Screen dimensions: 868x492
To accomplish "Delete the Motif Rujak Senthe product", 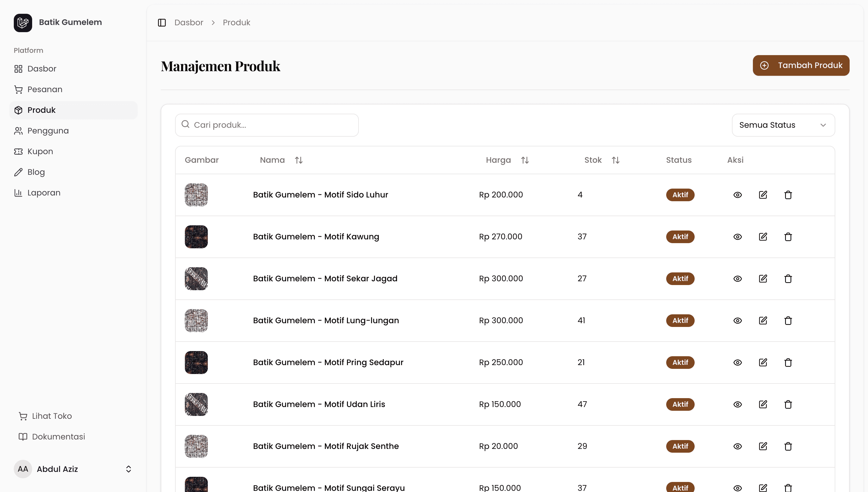I will 788,446.
